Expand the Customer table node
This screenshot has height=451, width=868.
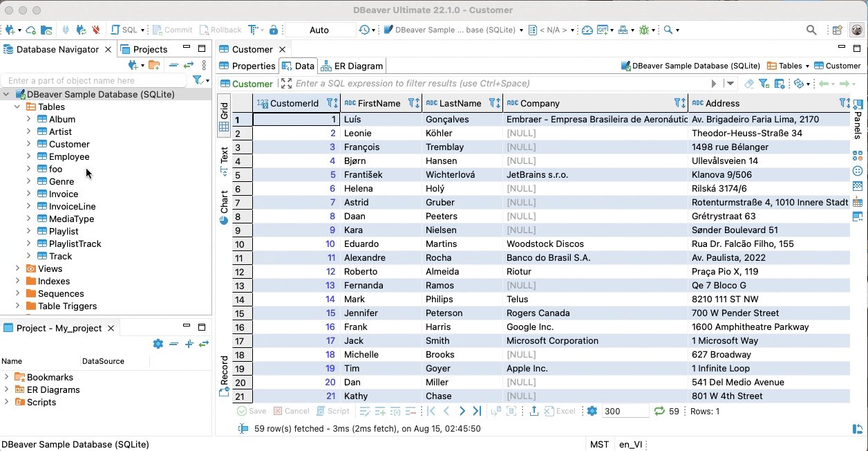coord(29,144)
